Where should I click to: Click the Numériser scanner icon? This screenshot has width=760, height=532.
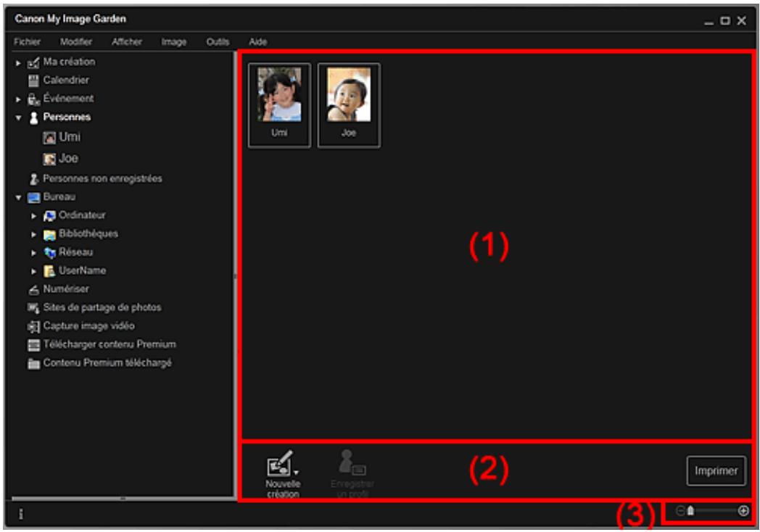(33, 290)
